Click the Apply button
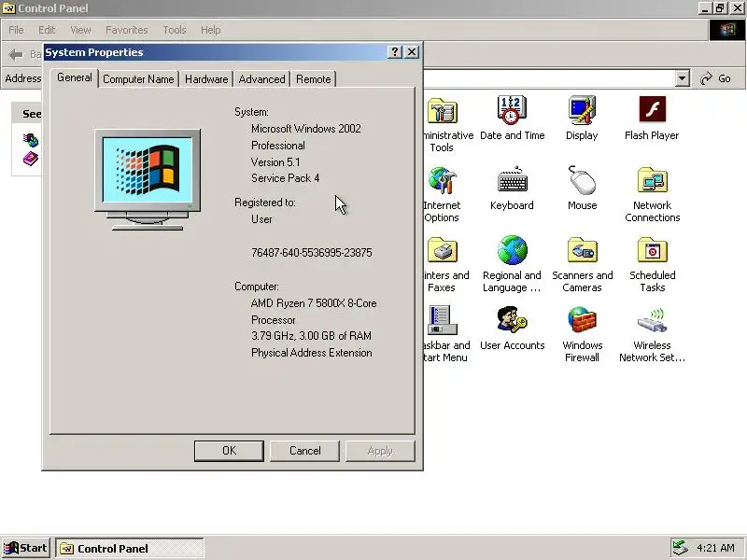 click(x=380, y=451)
